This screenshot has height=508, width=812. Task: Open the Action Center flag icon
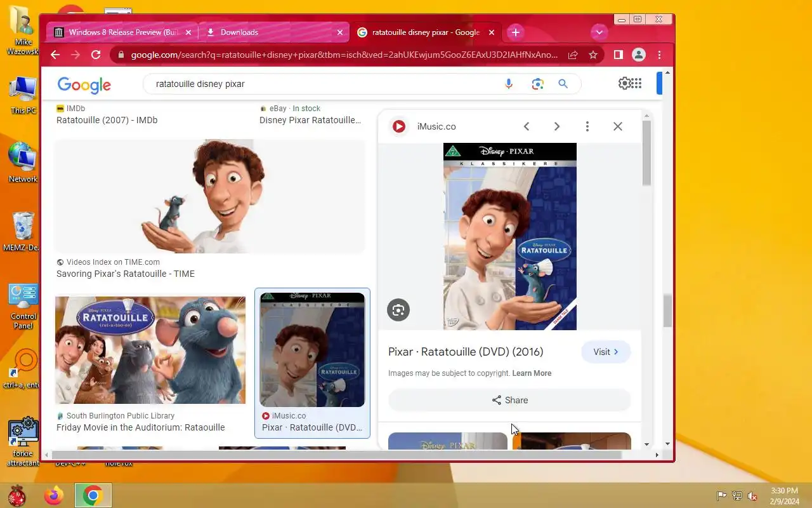pos(722,496)
